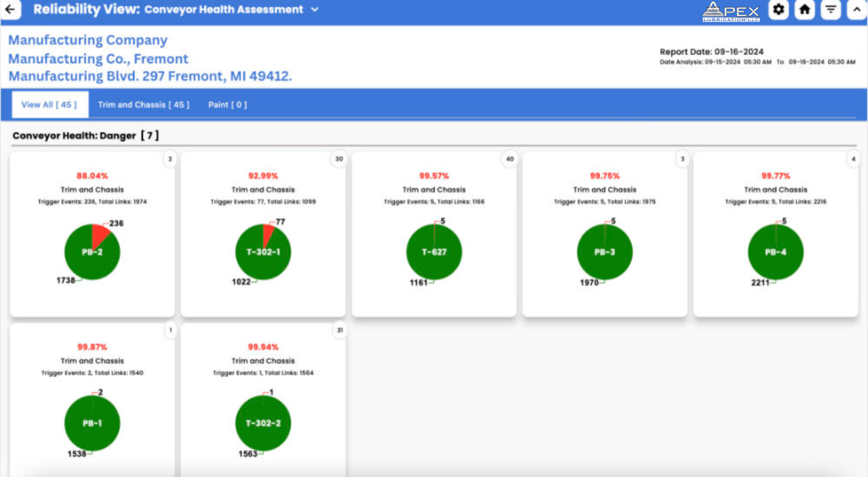Viewport: 868px width, 477px height.
Task: Click the PB-4 pie chart
Action: point(776,252)
